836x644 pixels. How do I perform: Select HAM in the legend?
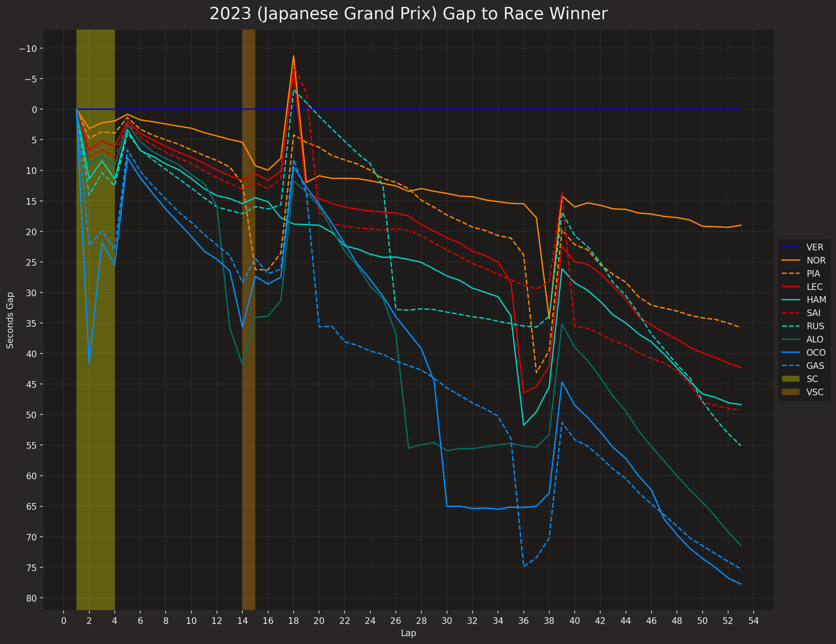click(x=816, y=300)
